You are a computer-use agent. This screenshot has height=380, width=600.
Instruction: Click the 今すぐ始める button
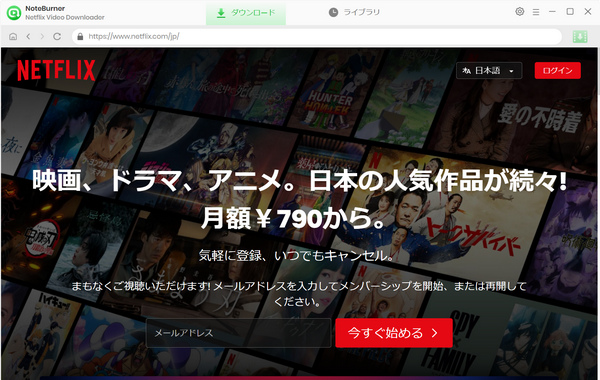click(394, 333)
